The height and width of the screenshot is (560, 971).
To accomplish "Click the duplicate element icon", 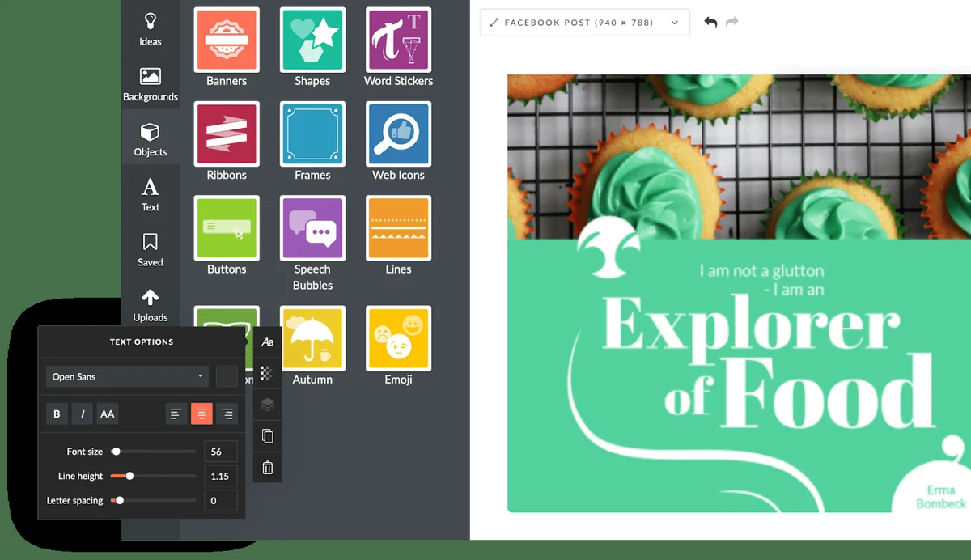I will pyautogui.click(x=268, y=436).
